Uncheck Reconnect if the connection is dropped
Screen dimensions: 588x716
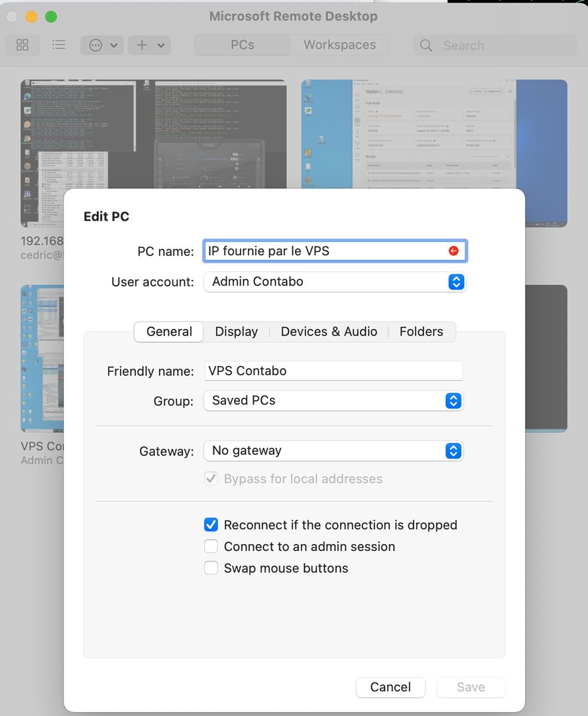point(211,524)
